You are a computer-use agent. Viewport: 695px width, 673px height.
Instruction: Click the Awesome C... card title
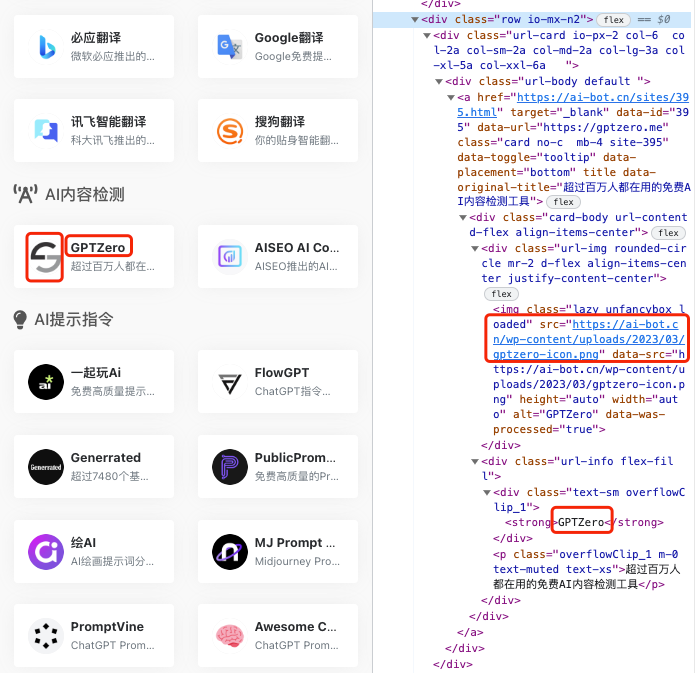point(296,626)
